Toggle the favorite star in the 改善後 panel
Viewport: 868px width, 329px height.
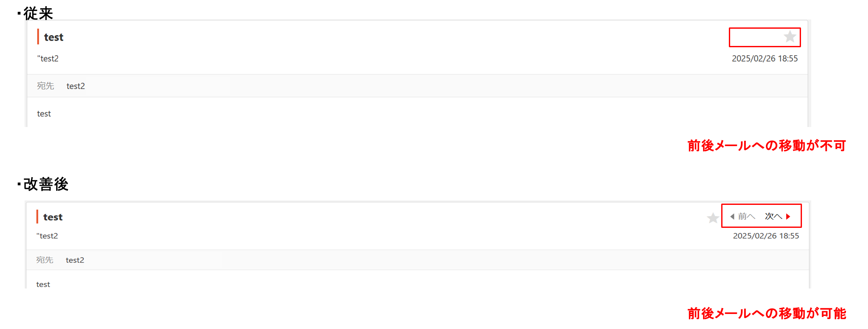pos(713,218)
